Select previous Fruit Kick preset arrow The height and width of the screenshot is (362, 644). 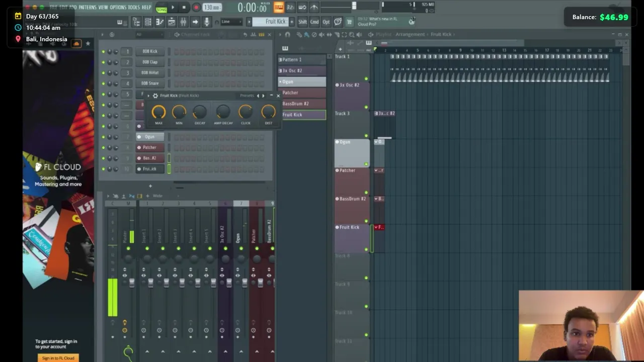tap(258, 96)
